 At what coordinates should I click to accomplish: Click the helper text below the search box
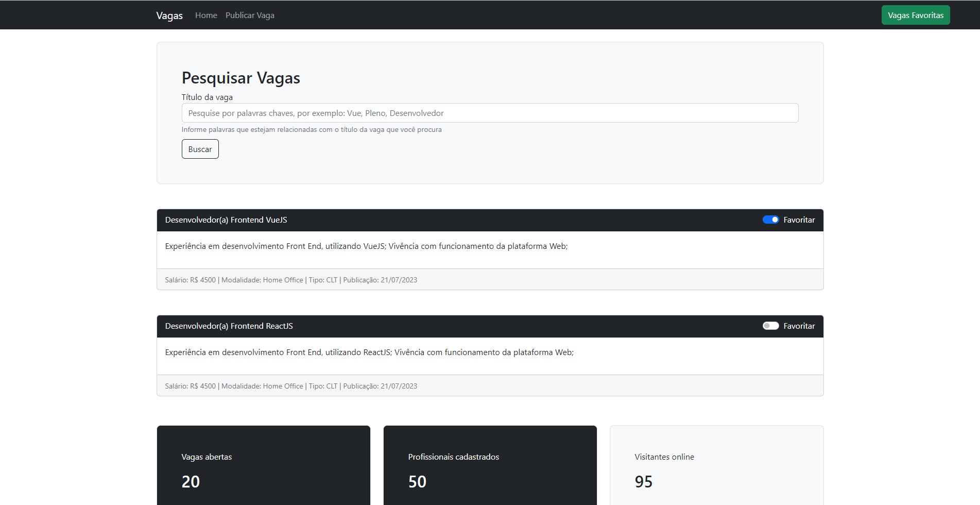(311, 129)
